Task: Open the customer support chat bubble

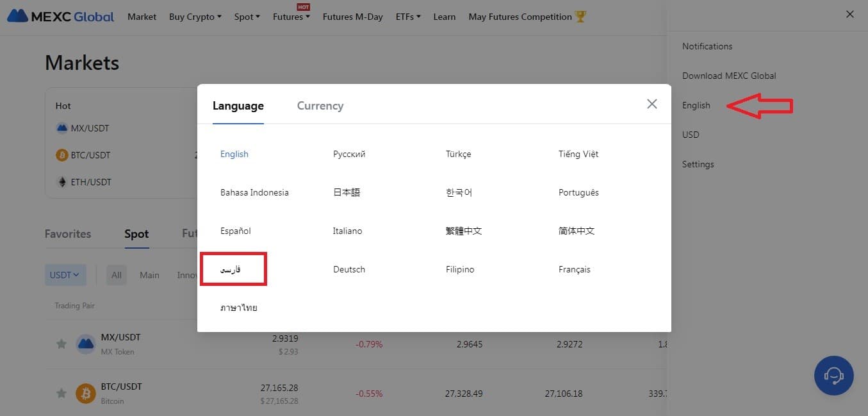Action: pos(833,376)
